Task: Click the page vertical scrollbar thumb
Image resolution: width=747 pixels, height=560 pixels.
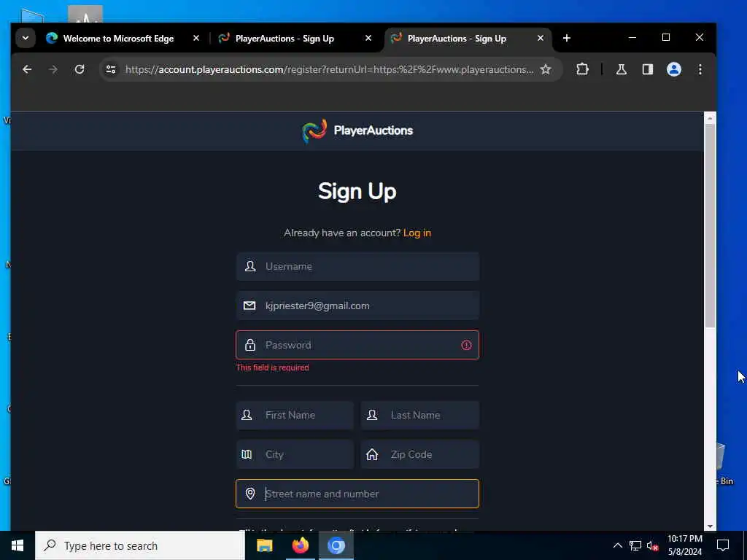Action: click(x=710, y=225)
